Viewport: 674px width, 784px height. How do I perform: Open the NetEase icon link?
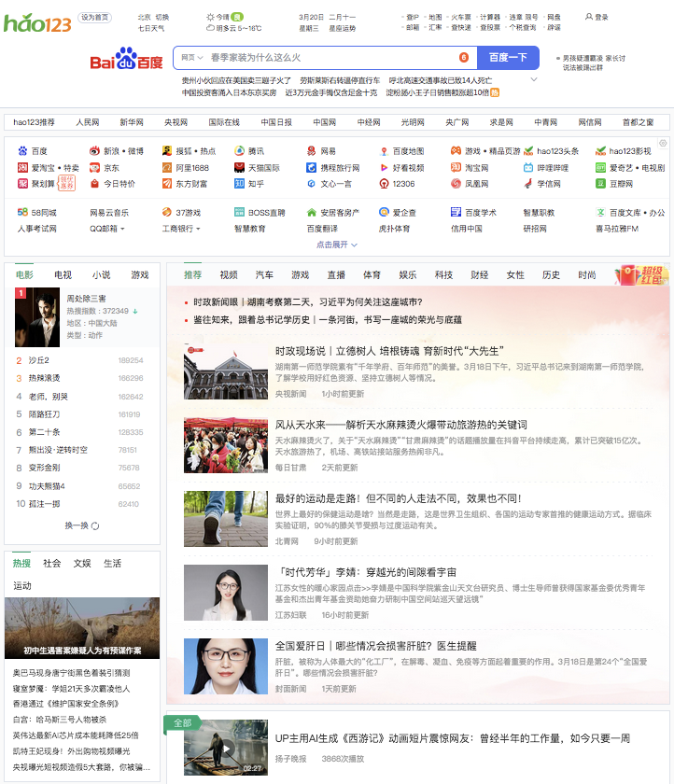[x=312, y=151]
